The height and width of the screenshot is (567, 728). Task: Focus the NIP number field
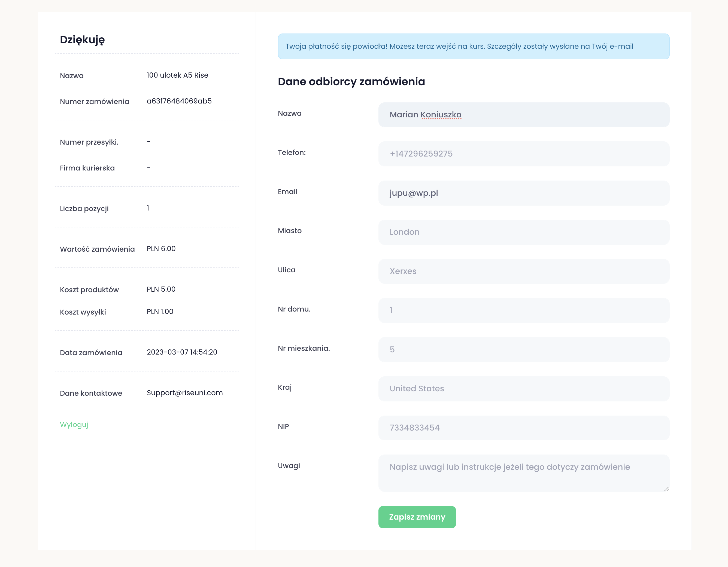pos(523,428)
